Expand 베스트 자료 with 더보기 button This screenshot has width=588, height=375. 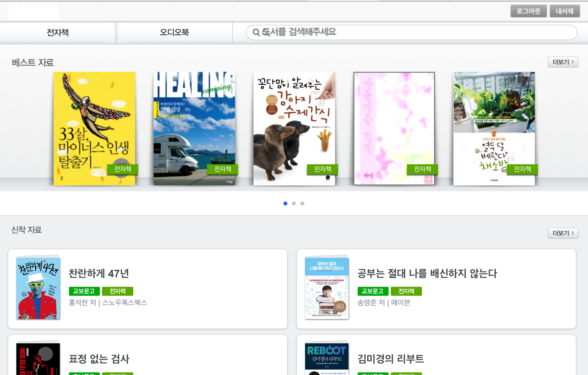click(x=563, y=62)
